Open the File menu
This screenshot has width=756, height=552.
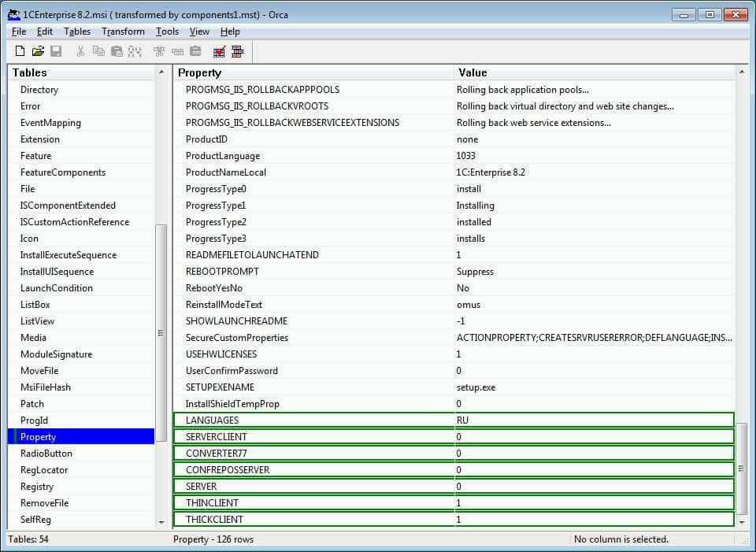pos(19,31)
